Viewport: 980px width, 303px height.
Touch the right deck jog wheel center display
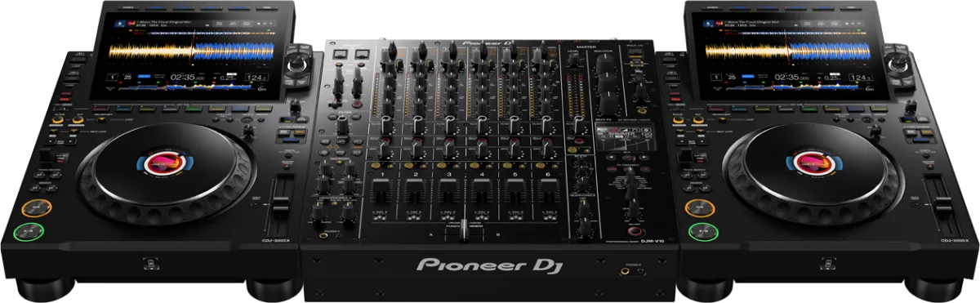pyautogui.click(x=814, y=163)
